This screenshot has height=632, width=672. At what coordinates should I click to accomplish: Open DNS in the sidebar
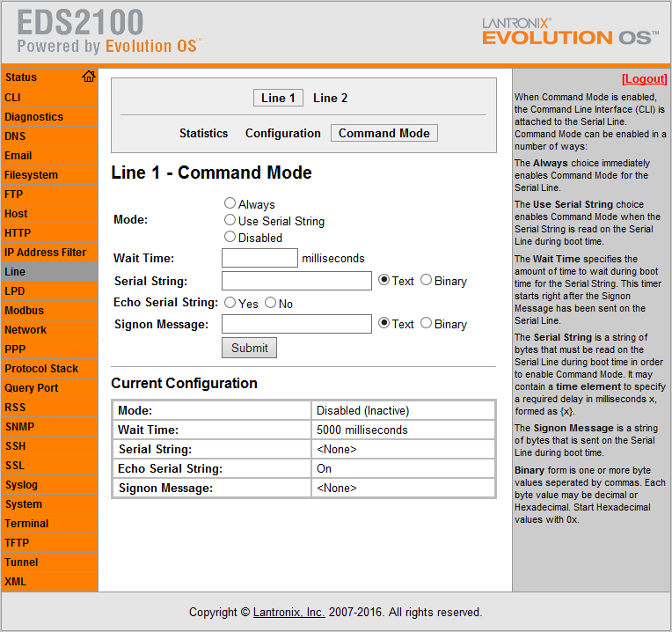tap(50, 136)
